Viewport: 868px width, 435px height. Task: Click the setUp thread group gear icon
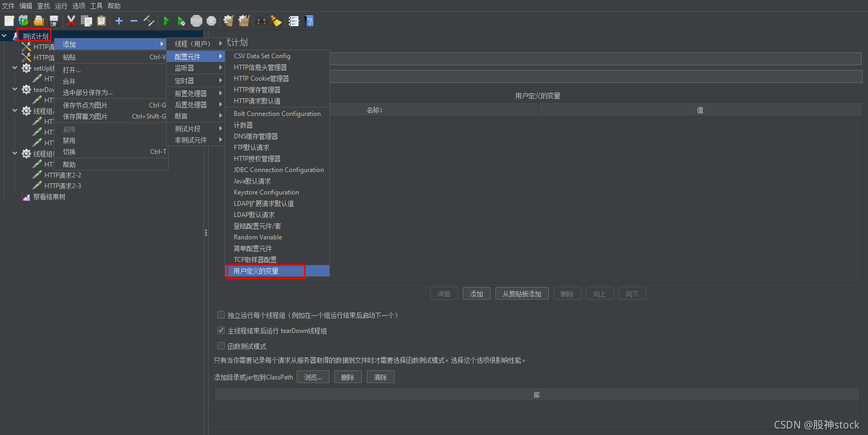click(x=26, y=68)
